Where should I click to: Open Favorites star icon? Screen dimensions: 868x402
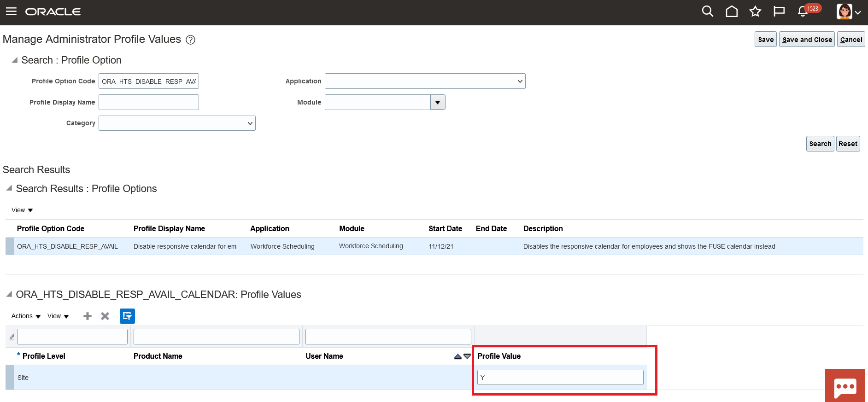pyautogui.click(x=755, y=11)
